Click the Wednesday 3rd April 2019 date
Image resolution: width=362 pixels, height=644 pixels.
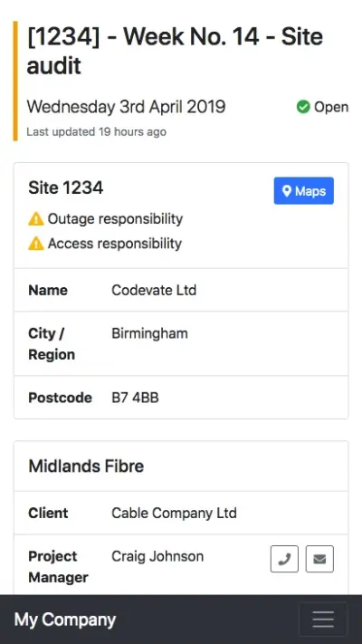point(126,107)
